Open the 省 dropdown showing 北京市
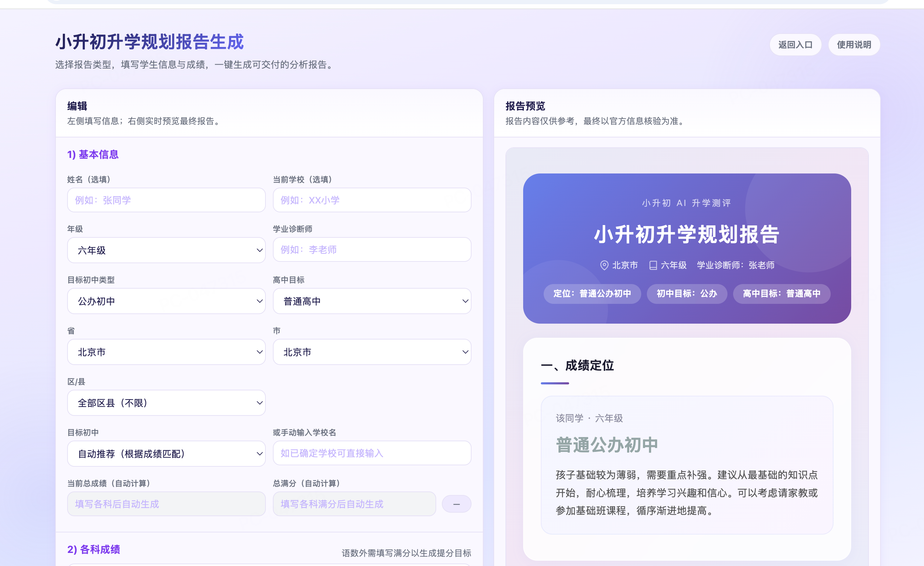This screenshot has height=566, width=924. [166, 352]
